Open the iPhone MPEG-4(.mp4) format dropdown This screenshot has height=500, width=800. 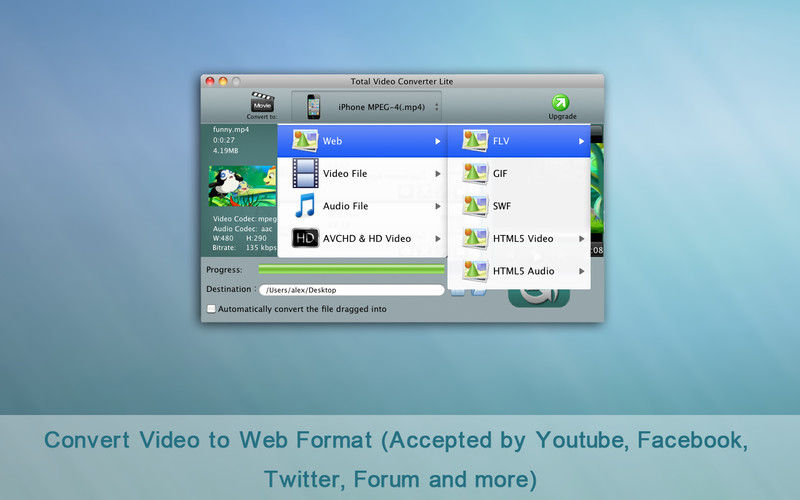(366, 107)
